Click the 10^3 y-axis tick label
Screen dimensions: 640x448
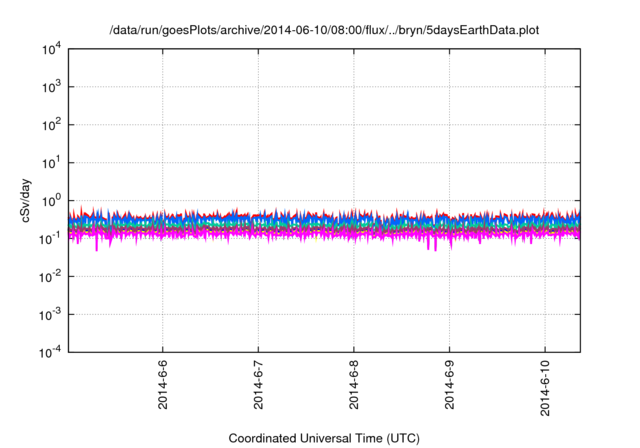click(x=51, y=87)
